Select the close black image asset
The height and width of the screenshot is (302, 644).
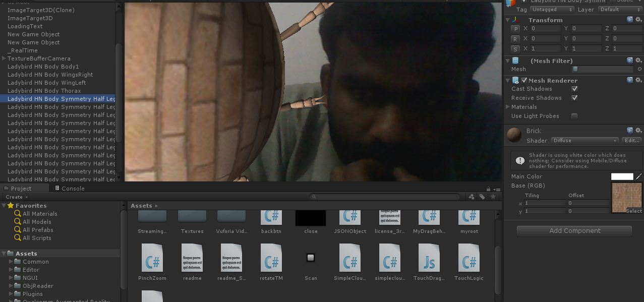(x=311, y=218)
